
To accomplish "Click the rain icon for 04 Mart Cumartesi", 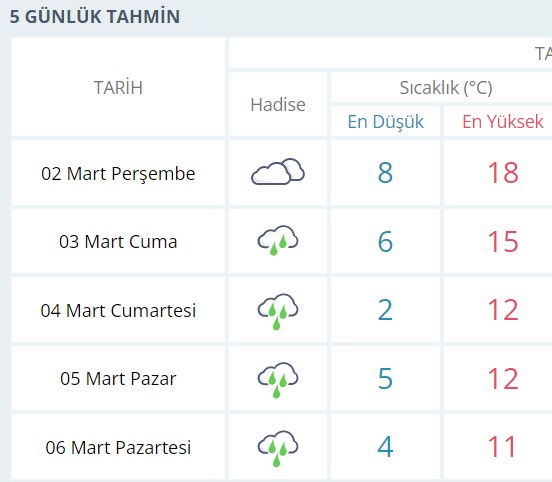I will coord(278,311).
